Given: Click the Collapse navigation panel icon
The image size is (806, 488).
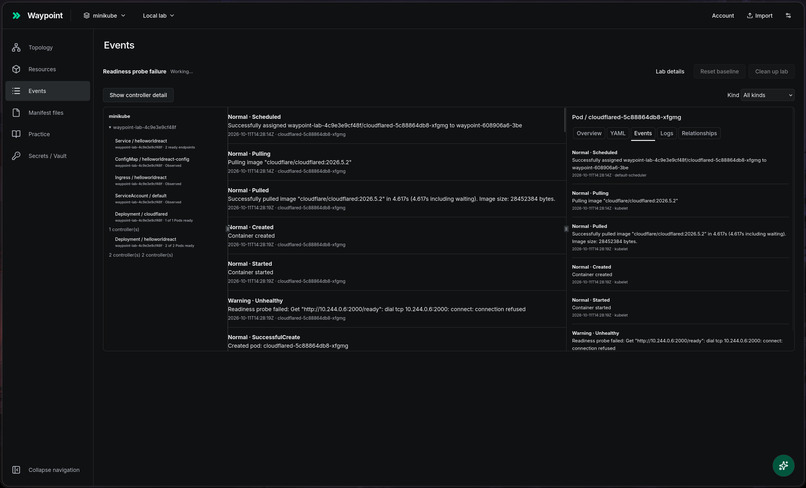Looking at the screenshot, I should [x=16, y=470].
